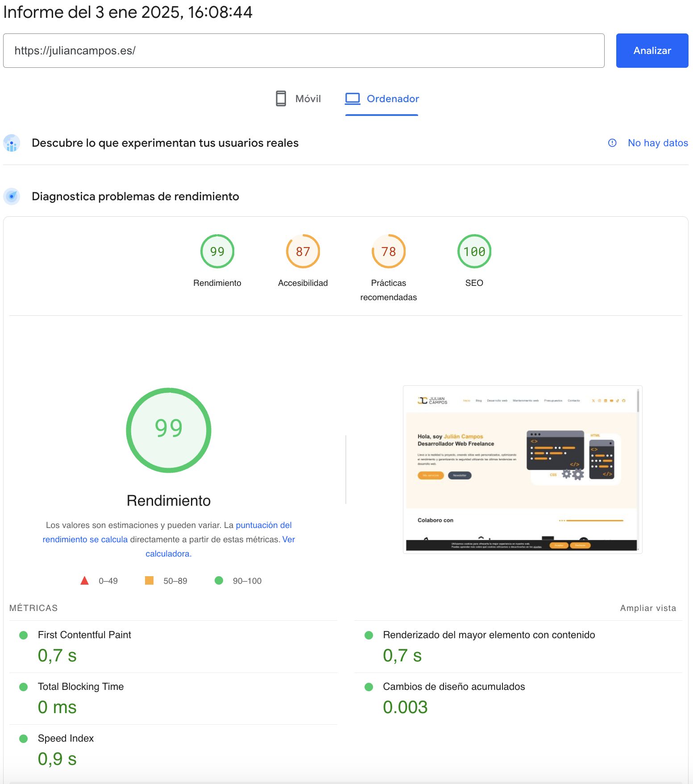Jump to SEO score 100 gauge

pos(474,252)
